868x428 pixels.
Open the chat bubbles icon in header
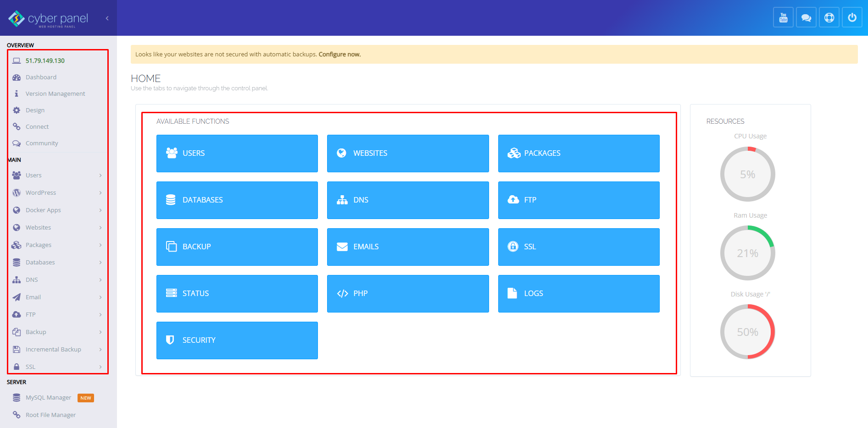tap(806, 18)
